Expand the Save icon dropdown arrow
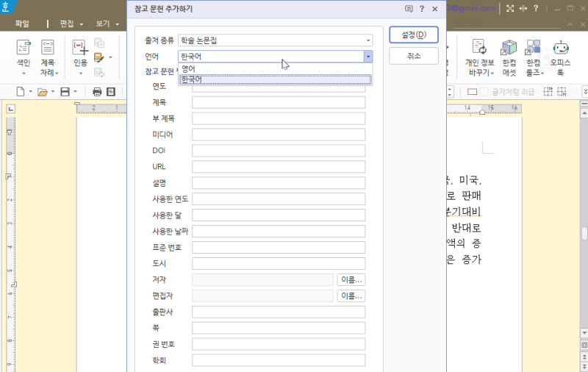This screenshot has height=372, width=588. 76,91
